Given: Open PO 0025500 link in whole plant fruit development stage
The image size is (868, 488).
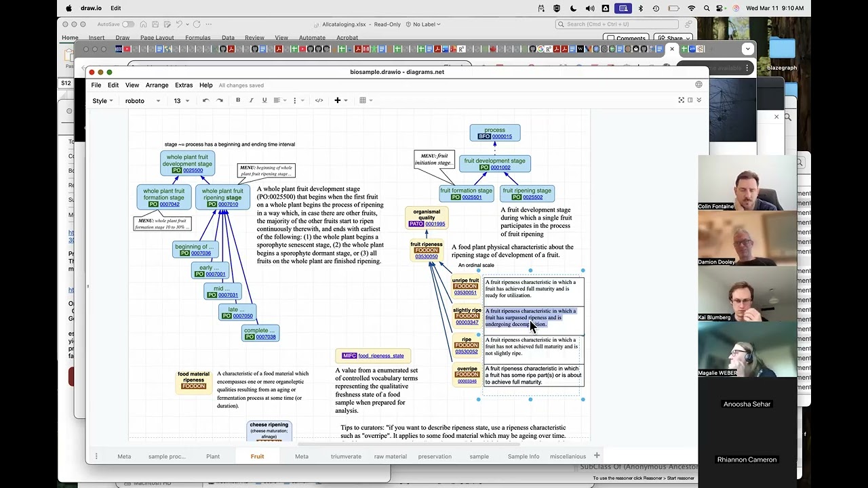Looking at the screenshot, I should (x=193, y=170).
